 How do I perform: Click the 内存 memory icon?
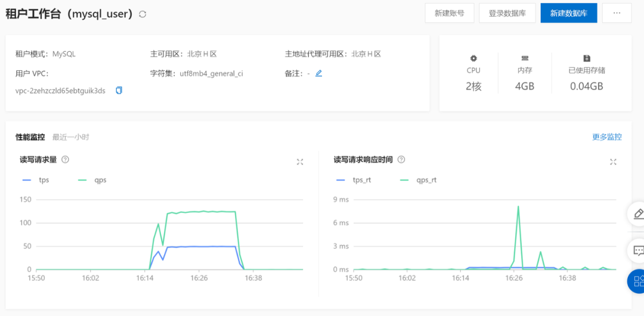(525, 58)
